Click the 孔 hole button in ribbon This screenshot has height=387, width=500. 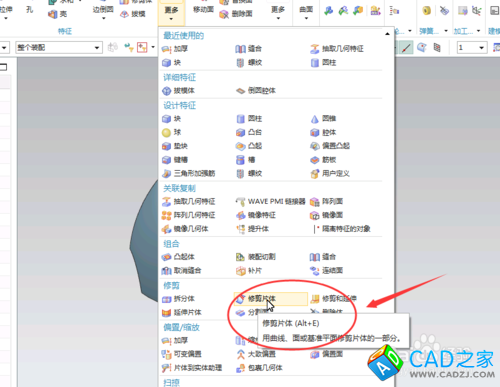click(30, 10)
